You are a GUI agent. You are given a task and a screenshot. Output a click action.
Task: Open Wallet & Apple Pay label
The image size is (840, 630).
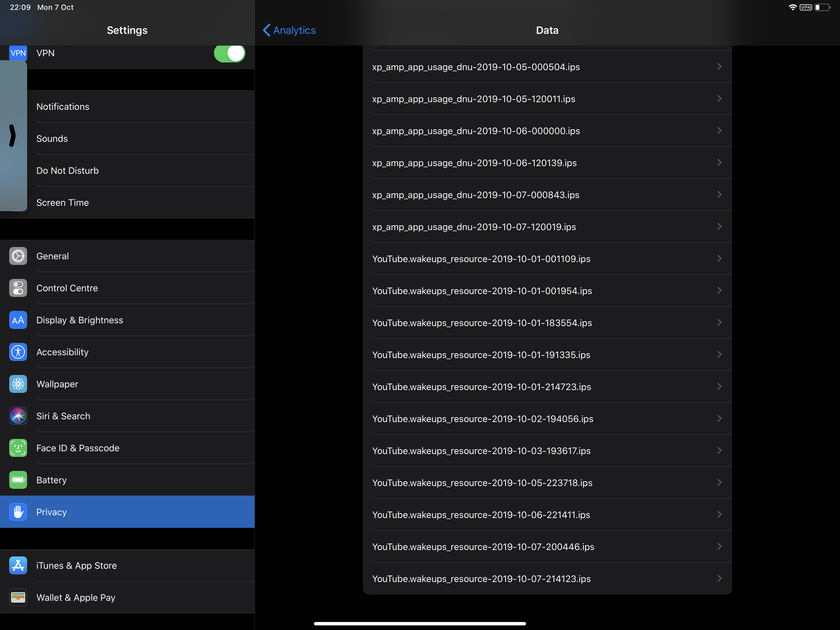click(x=76, y=598)
